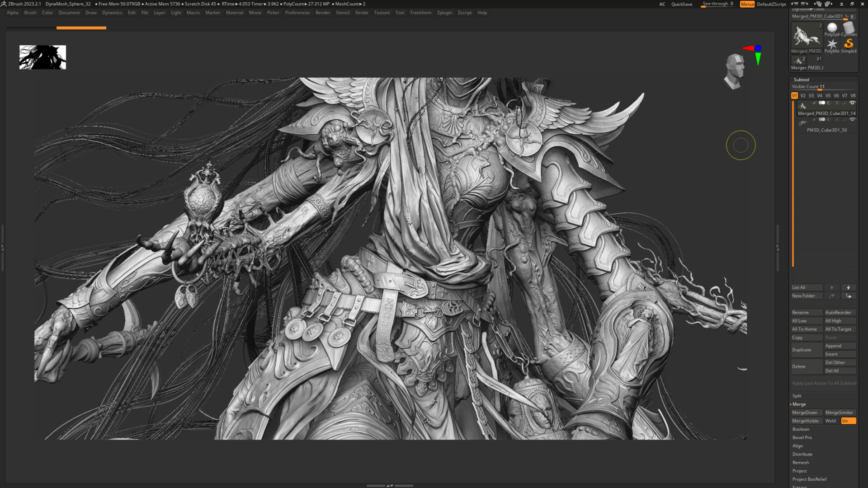The width and height of the screenshot is (868, 488).
Task: Click the MergeDown button
Action: tap(805, 413)
